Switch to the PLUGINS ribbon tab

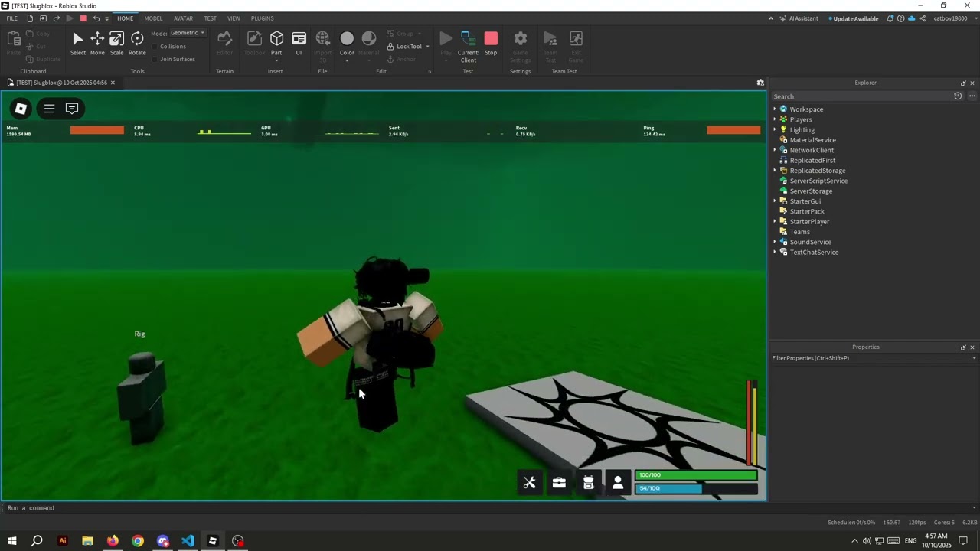tap(263, 18)
